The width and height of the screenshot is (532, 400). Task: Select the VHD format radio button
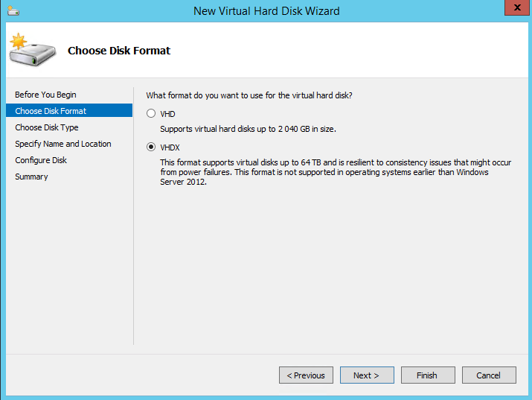coord(151,114)
